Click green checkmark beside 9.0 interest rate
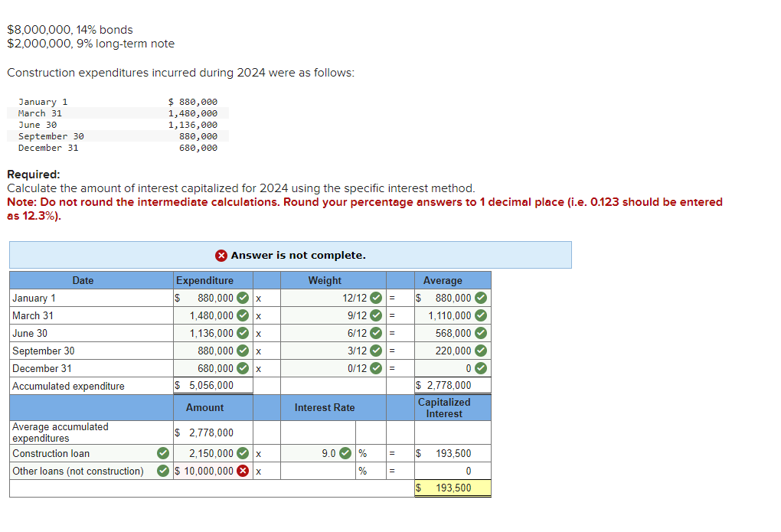 tap(345, 453)
